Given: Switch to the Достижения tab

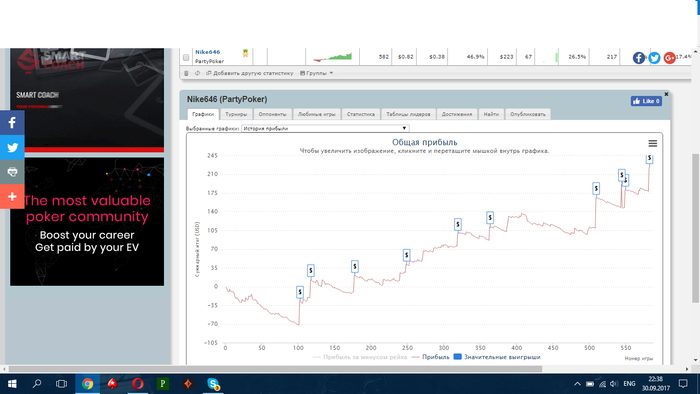Looking at the screenshot, I should click(x=457, y=114).
